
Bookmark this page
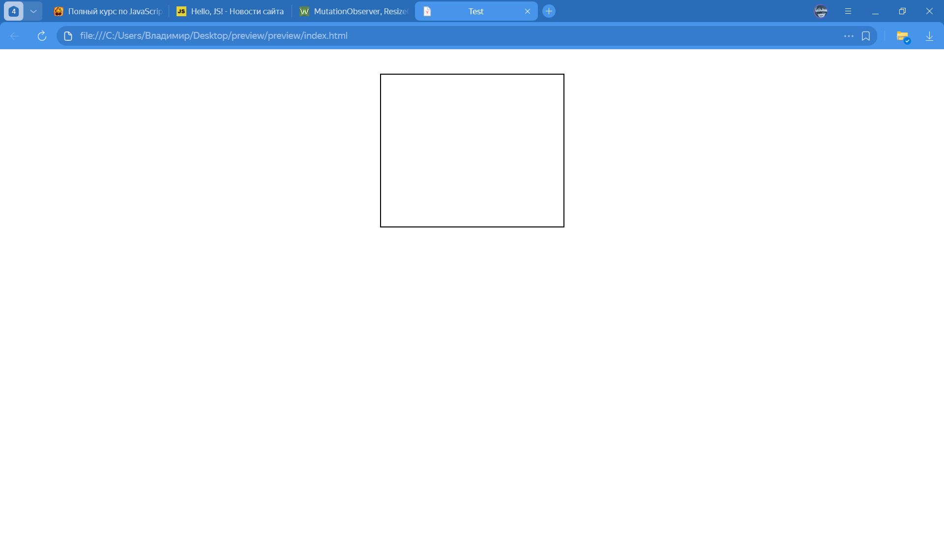tap(866, 36)
